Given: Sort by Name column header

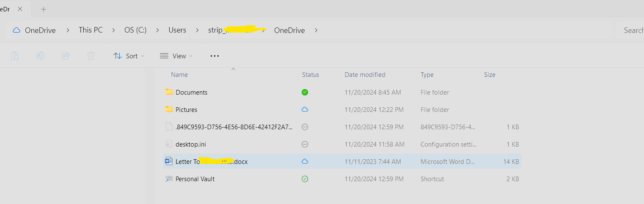Looking at the screenshot, I should click(x=179, y=75).
